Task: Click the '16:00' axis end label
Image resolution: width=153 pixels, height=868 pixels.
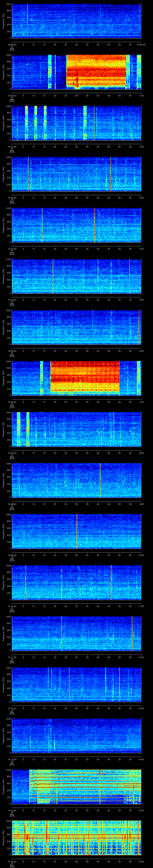Action: click(x=141, y=861)
